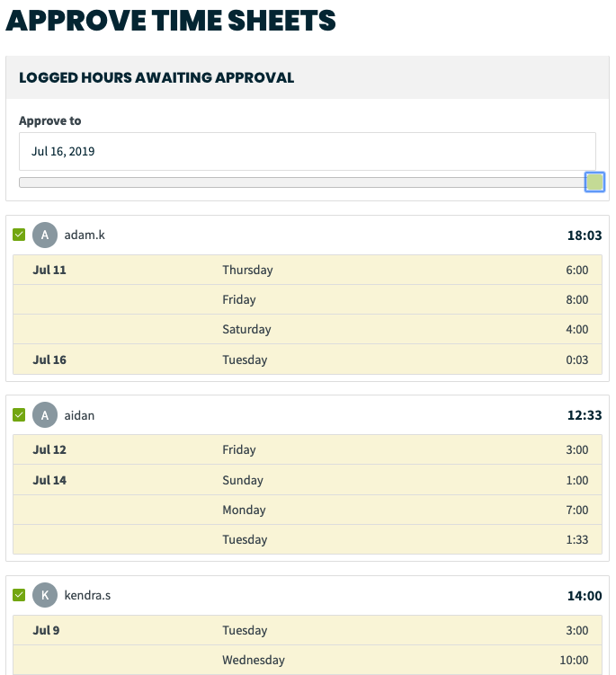Screen dimensions: 616x675
Task: Click aidan's avatar icon
Action: pos(45,415)
